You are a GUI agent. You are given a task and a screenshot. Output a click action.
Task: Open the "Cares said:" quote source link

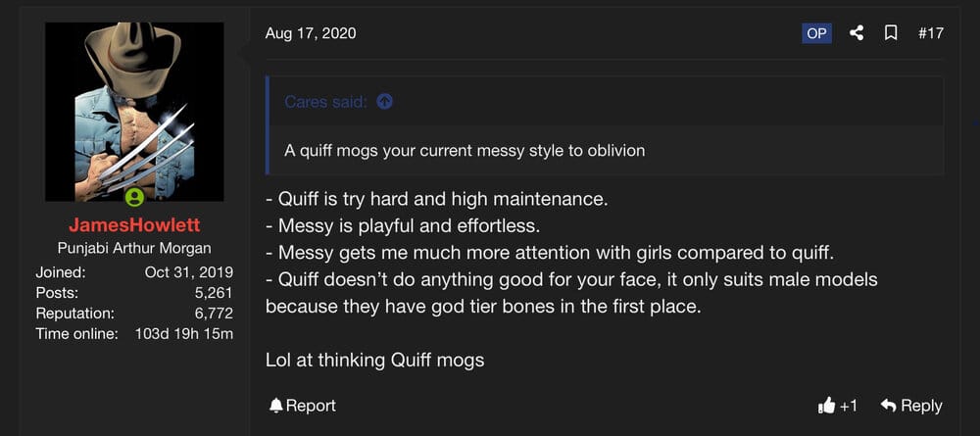pos(325,101)
